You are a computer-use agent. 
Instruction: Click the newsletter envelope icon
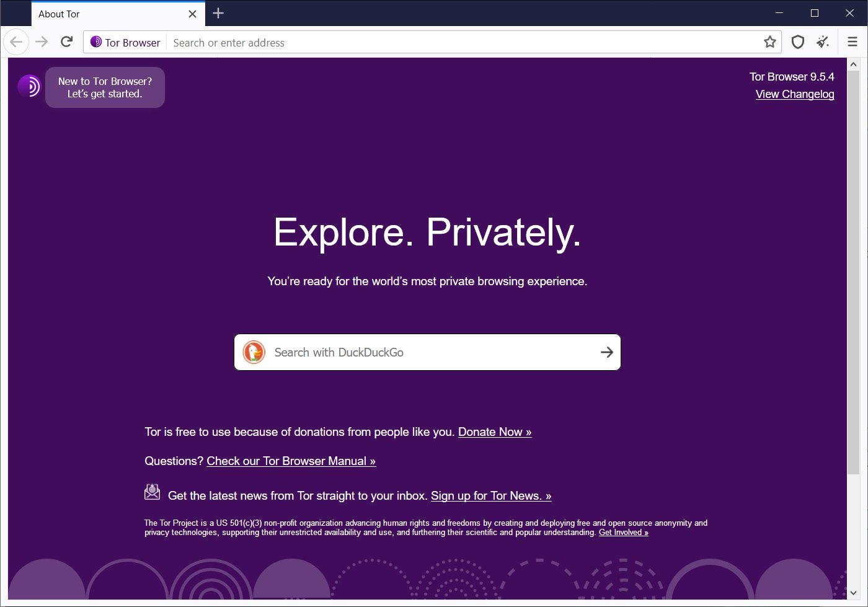pos(152,492)
